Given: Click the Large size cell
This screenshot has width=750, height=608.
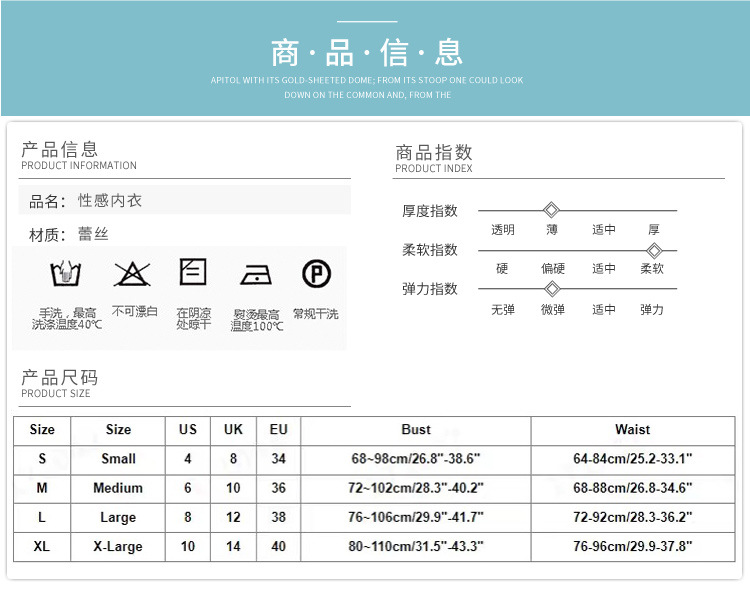Looking at the screenshot, I should (x=118, y=518).
